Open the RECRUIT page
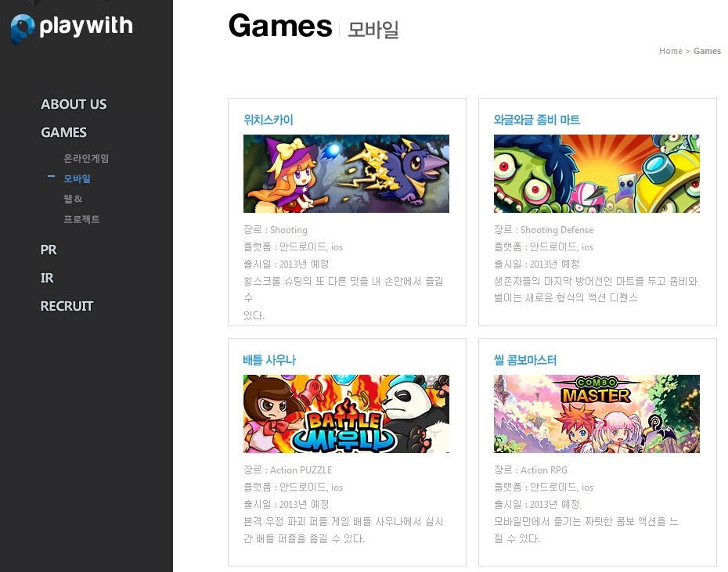Image resolution: width=728 pixels, height=572 pixels. pyautogui.click(x=67, y=306)
